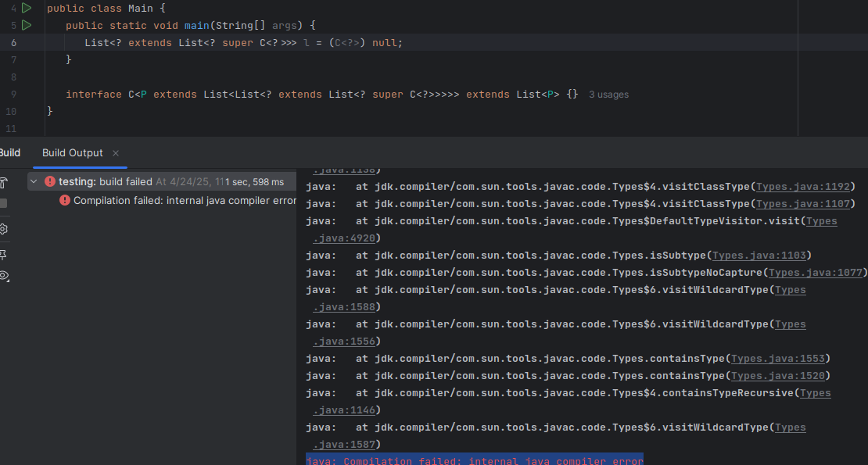Click the wrapped '.java:1556' link fragment
868x465 pixels.
coord(344,342)
